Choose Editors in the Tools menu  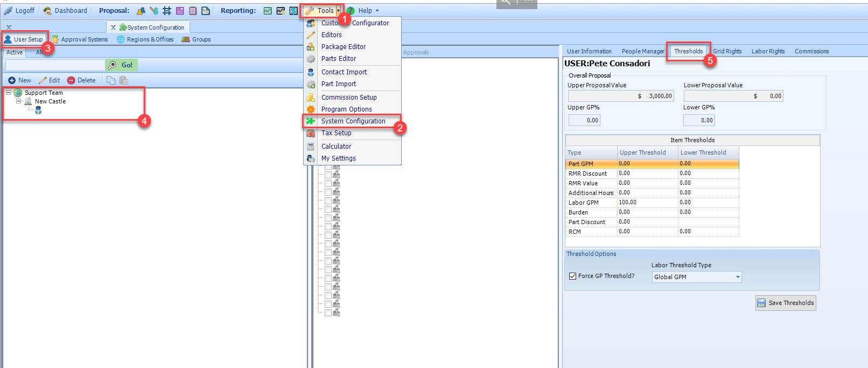coord(331,35)
